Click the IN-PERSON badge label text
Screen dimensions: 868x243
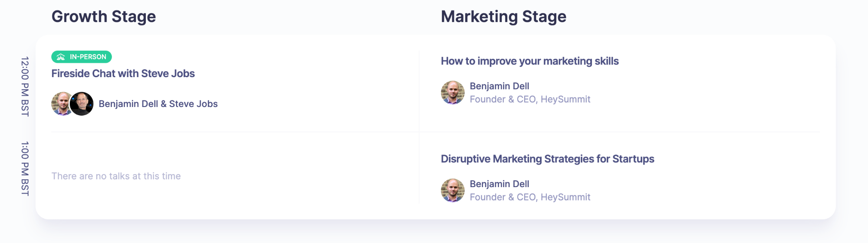[88, 57]
